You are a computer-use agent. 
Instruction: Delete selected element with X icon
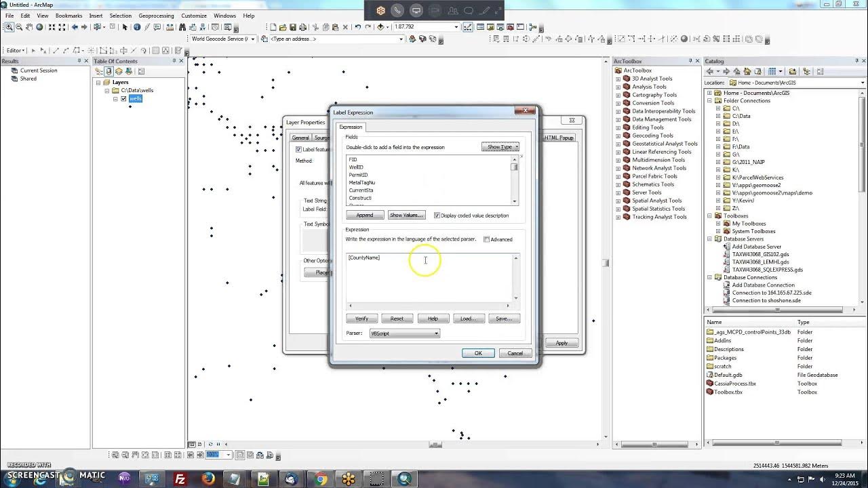(x=345, y=27)
